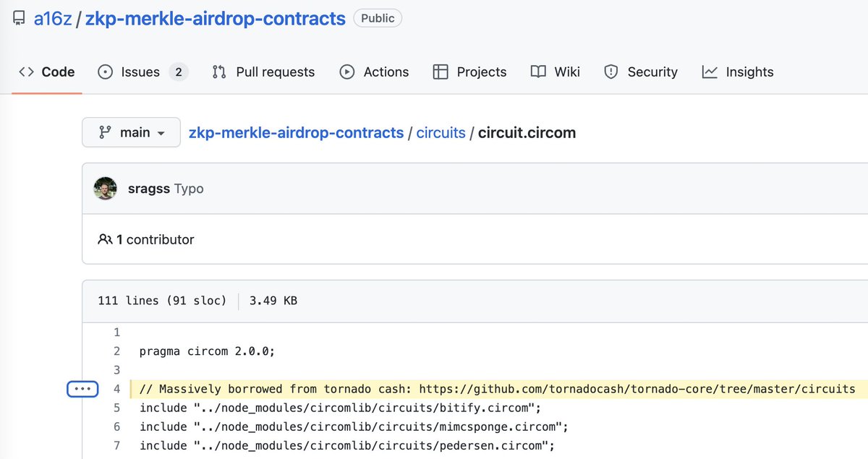Click the mimcsponge.circom include line
Image resolution: width=868 pixels, height=459 pixels.
point(354,426)
